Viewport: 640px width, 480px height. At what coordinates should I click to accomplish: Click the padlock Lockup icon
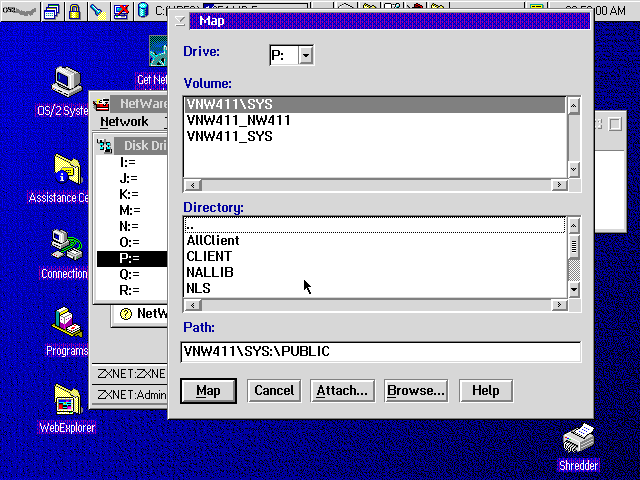tap(74, 11)
